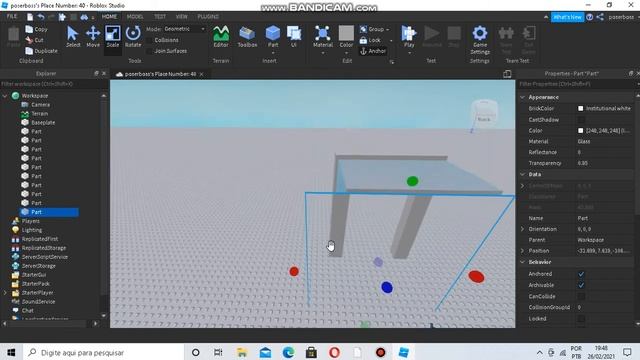Select Lighting in Explorer
Viewport: 640px width, 360px height.
pos(31,230)
